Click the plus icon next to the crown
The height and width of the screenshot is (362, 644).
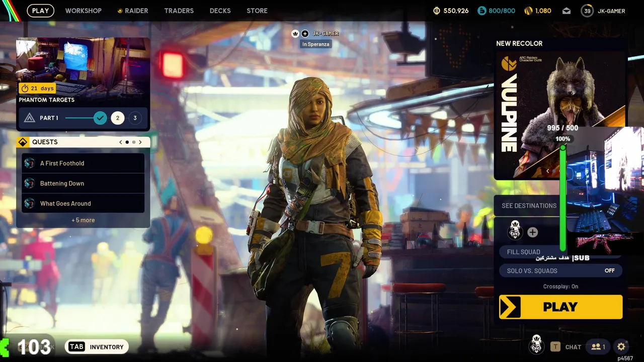click(305, 34)
